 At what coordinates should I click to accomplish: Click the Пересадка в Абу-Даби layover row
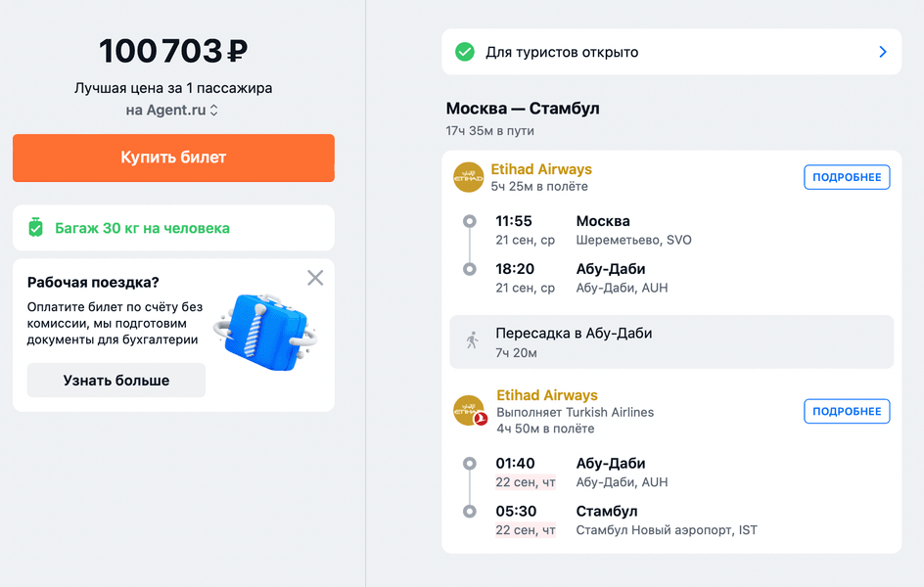(671, 341)
